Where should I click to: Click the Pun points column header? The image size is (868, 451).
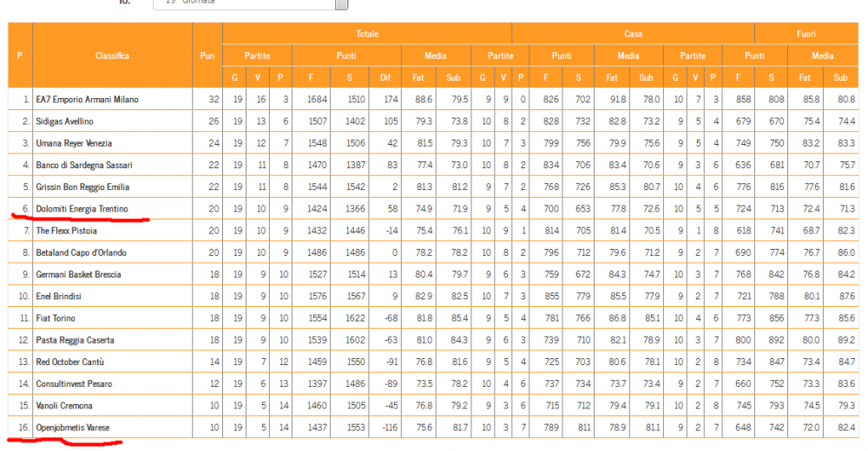point(207,56)
